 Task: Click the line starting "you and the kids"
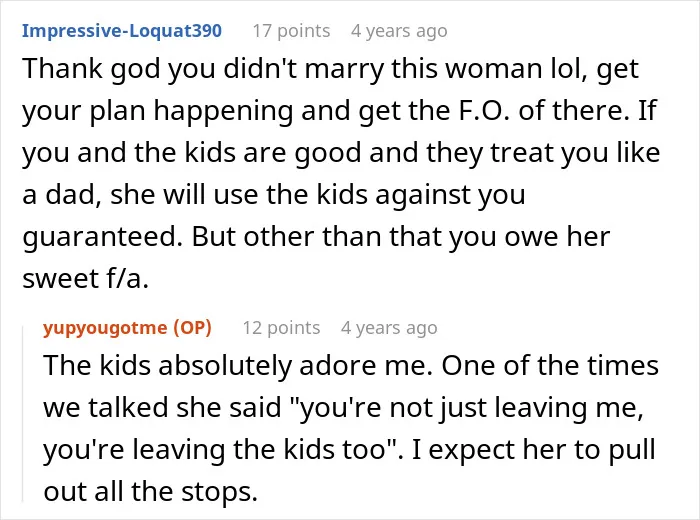[x=341, y=153]
